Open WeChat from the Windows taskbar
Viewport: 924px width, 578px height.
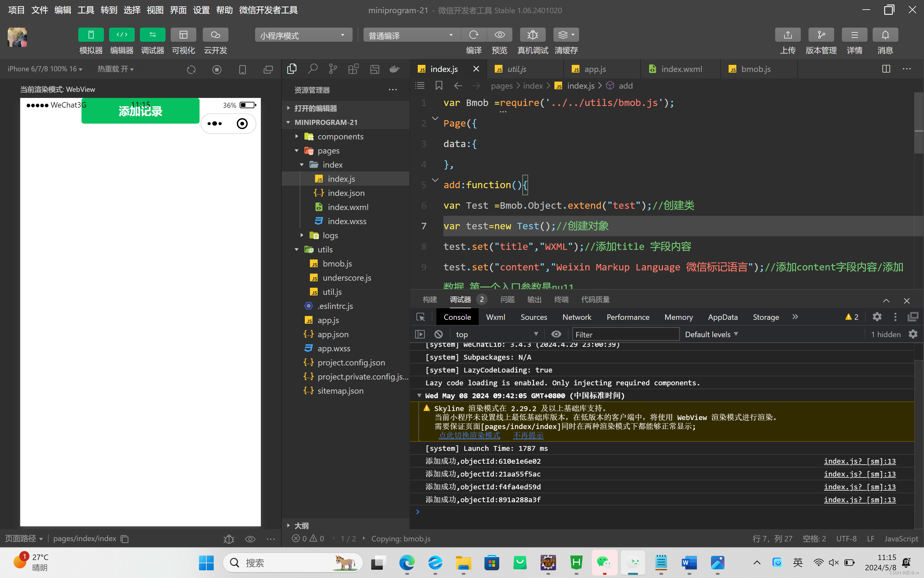(x=604, y=562)
